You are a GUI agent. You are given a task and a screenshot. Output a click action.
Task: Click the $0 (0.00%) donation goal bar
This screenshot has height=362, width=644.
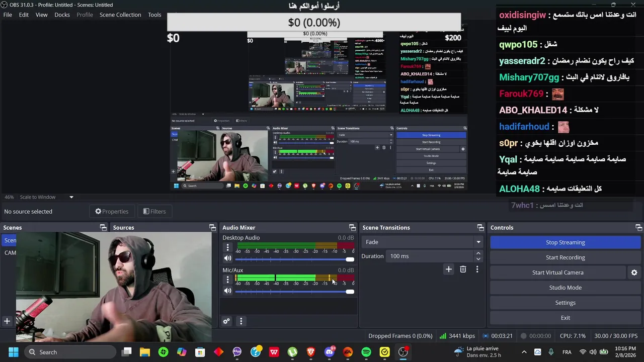click(x=314, y=23)
